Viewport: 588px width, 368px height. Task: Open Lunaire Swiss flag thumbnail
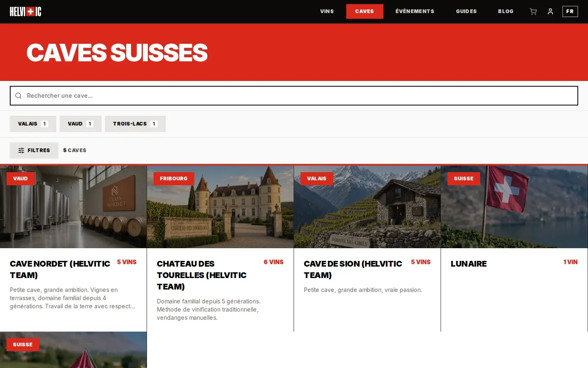coord(514,207)
